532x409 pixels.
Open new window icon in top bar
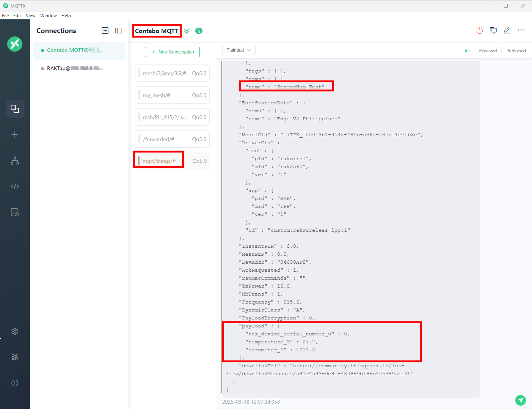coord(493,31)
